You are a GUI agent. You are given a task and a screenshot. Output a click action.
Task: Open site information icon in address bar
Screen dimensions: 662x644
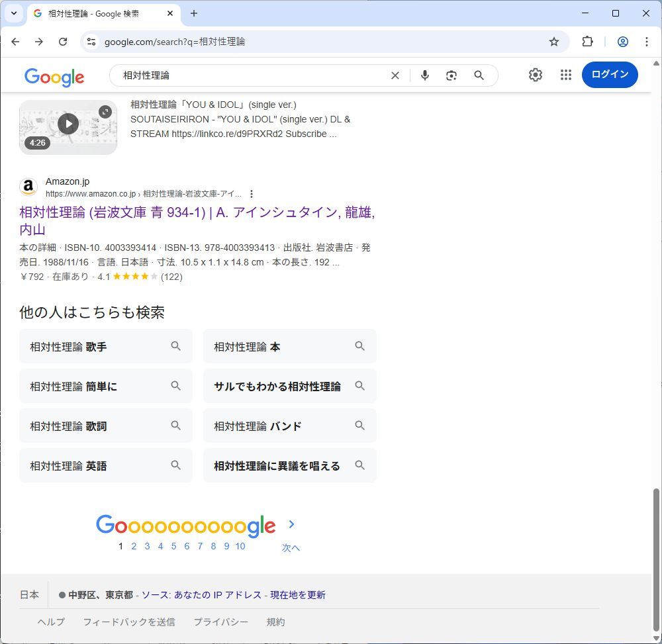tap(91, 41)
